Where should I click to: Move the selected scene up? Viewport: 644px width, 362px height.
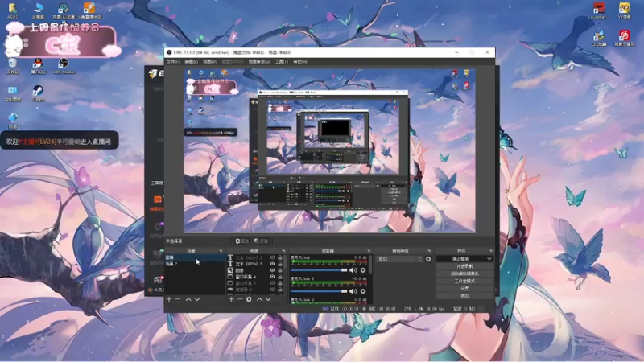[188, 299]
